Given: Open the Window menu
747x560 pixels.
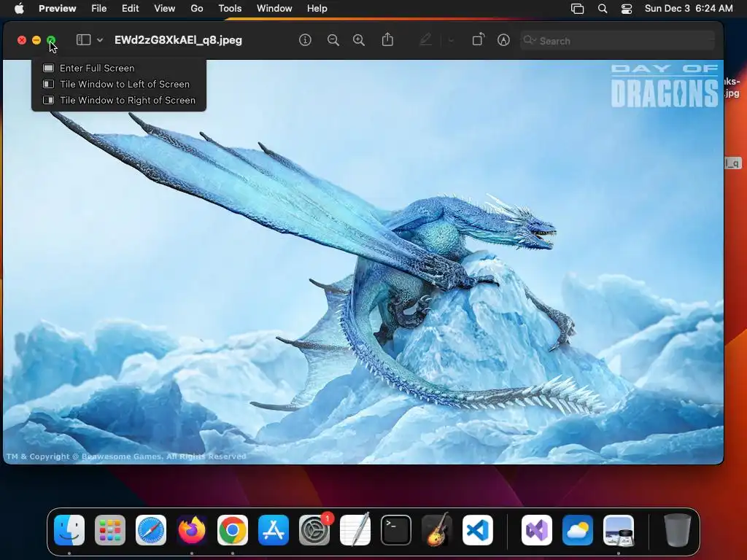Looking at the screenshot, I should click(x=274, y=9).
